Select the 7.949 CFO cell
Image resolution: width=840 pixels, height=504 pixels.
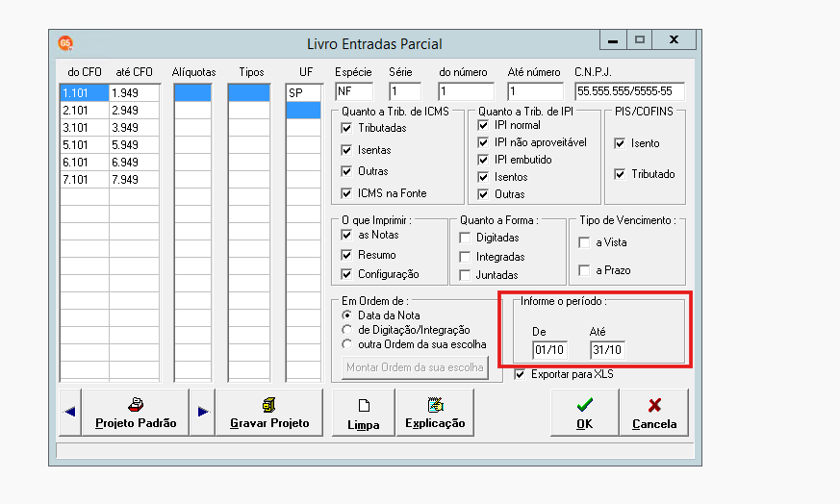tap(134, 180)
